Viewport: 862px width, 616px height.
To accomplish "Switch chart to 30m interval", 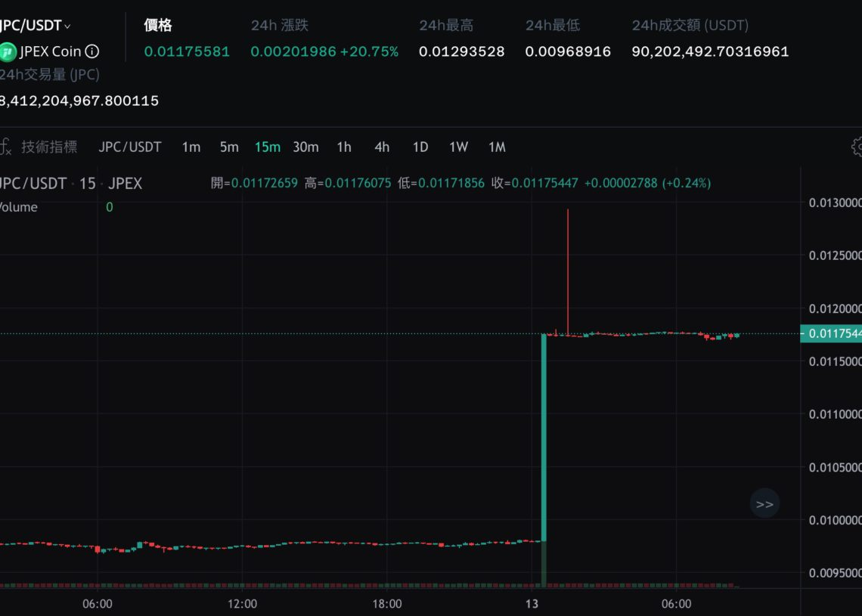I will (305, 147).
